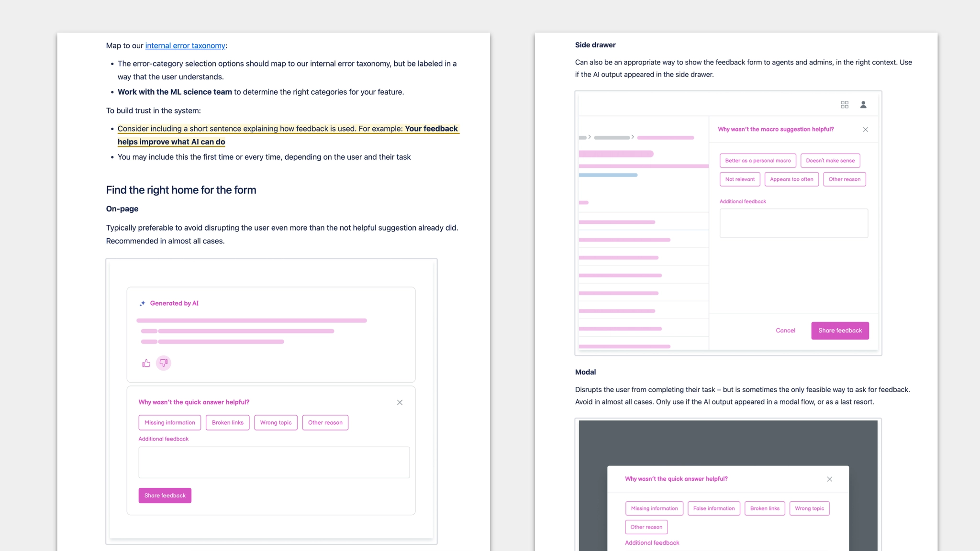Screen dimensions: 980x551
Task: Close the on-page quick answer feedback form
Action: (x=400, y=403)
